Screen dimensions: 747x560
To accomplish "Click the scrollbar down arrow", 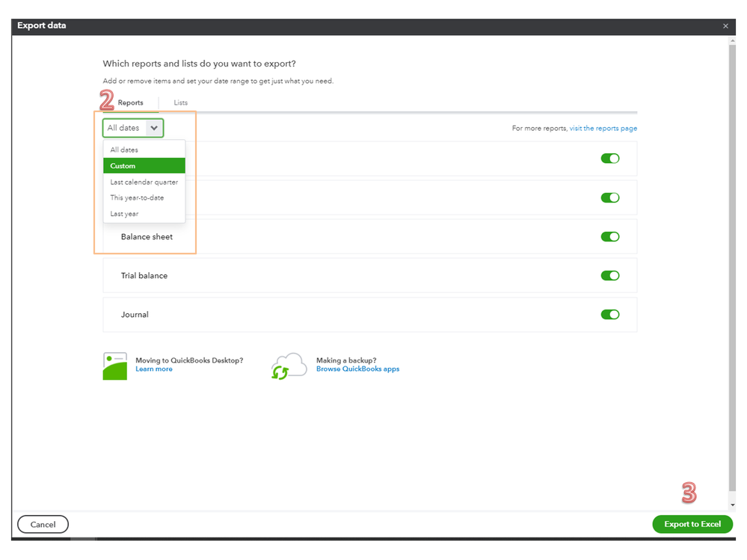I will 733,505.
